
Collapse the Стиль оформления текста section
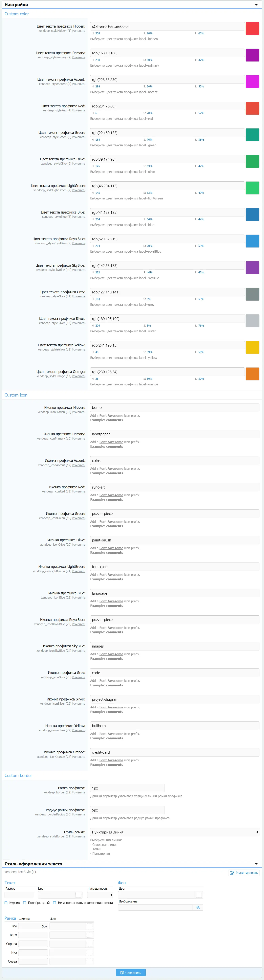pos(256,864)
